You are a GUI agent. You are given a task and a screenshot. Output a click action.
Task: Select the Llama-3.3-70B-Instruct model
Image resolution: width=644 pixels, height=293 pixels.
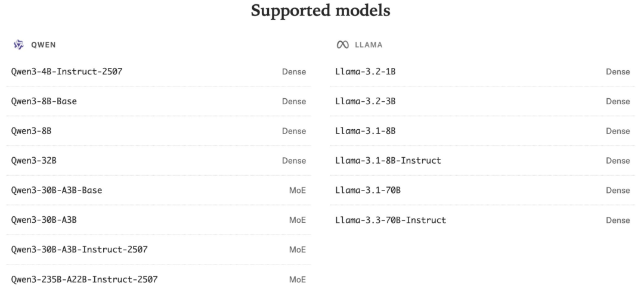391,220
